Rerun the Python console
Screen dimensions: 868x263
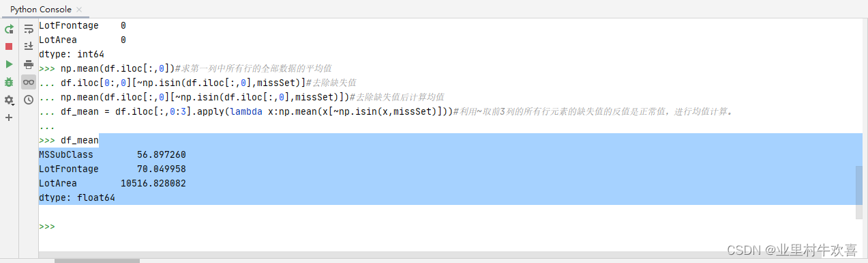(x=9, y=29)
